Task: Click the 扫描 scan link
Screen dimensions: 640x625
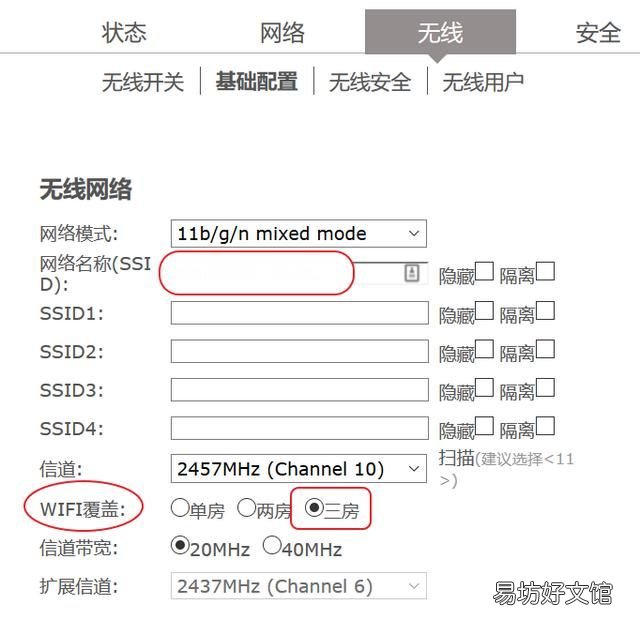Action: [x=456, y=458]
